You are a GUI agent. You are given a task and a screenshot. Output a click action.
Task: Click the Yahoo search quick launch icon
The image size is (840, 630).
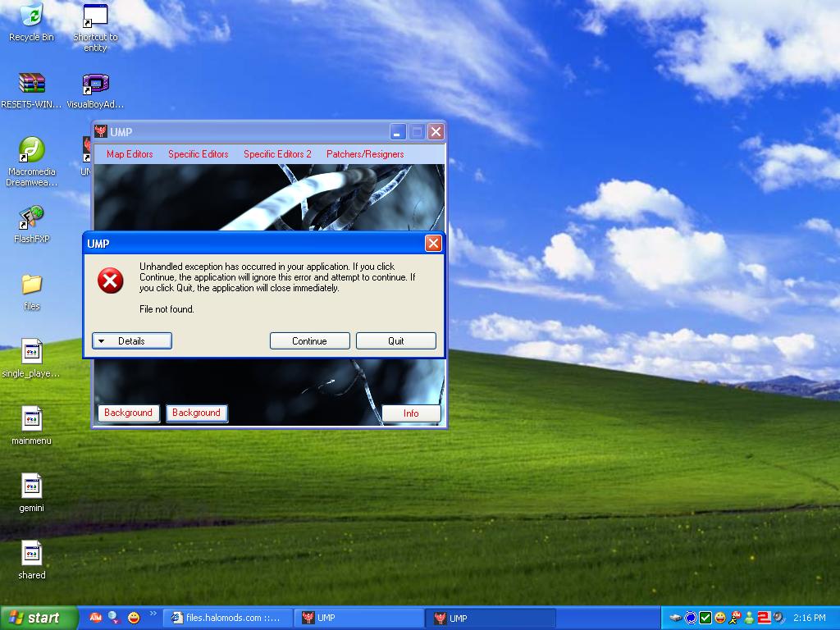114,618
